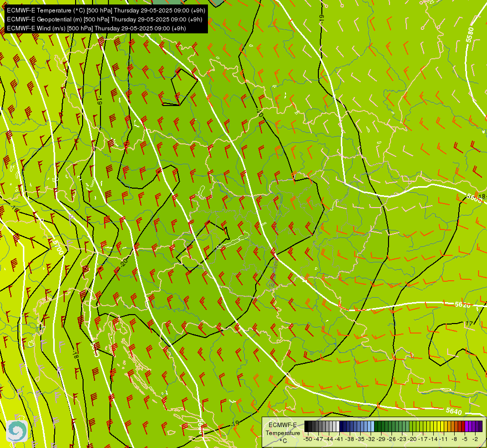Click the -44 value on the temperature scale
The width and height of the screenshot is (487, 448).
tap(329, 440)
